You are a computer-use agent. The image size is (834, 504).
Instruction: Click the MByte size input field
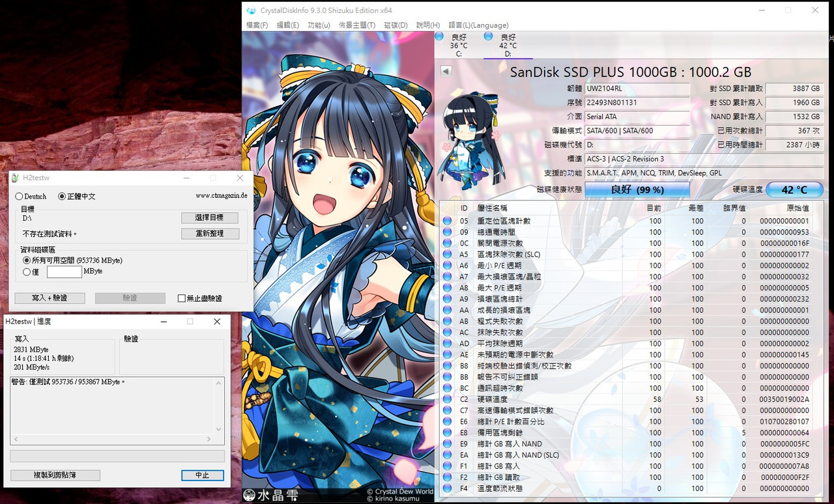[x=65, y=272]
